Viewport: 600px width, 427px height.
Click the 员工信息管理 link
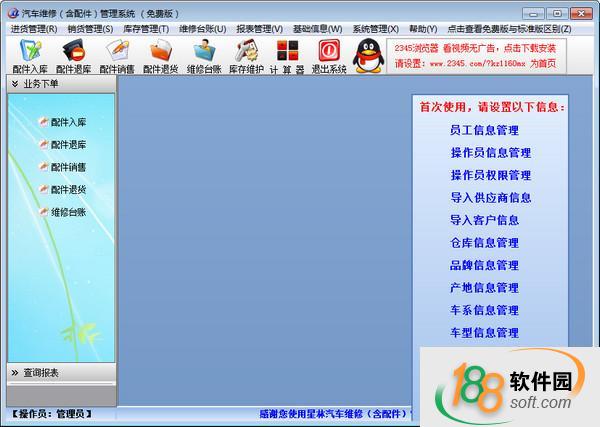click(484, 130)
